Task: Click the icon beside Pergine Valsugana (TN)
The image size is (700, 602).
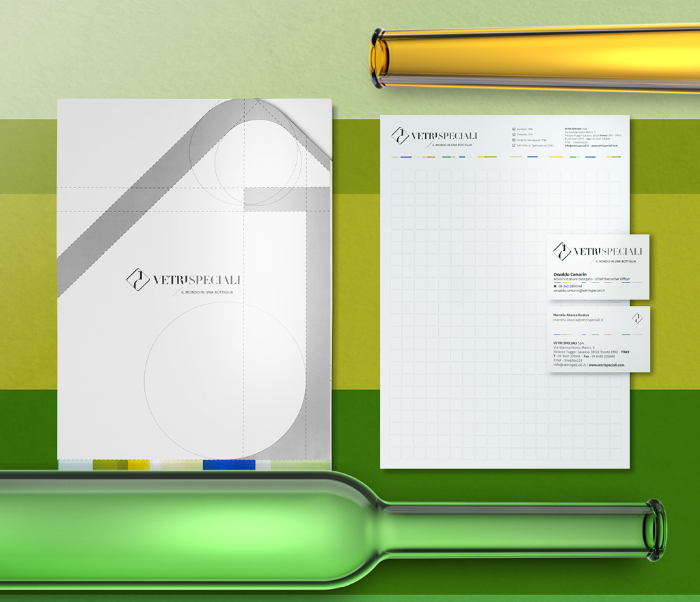Action: (x=514, y=140)
